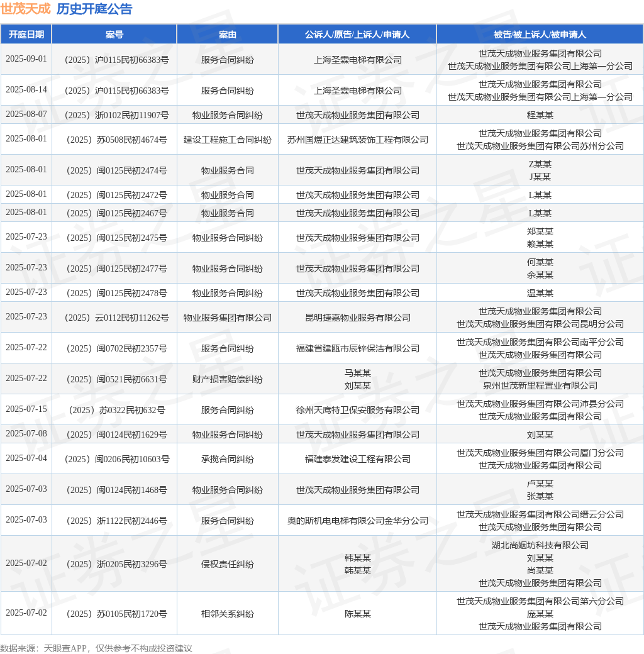Click the date cell 2025-08-14

click(x=26, y=90)
